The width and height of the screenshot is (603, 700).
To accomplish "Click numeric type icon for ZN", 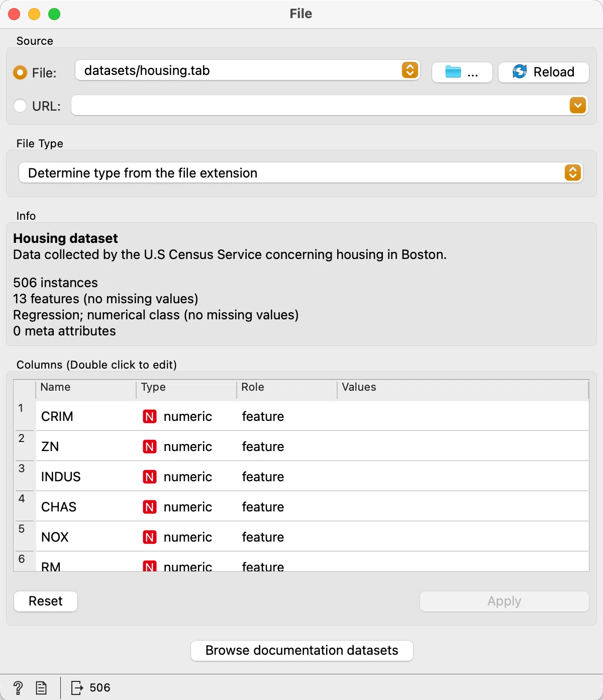I will point(150,447).
